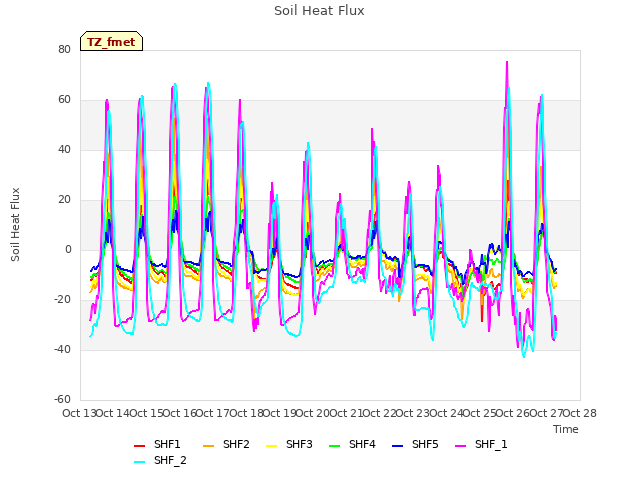Click the -20 y-axis tick label
The height and width of the screenshot is (480, 640).
(63, 300)
